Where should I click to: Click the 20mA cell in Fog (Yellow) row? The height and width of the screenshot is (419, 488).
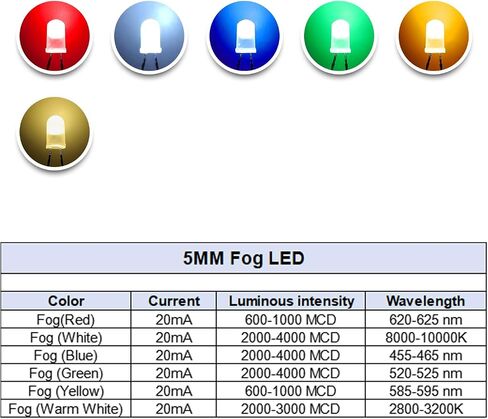[174, 391]
